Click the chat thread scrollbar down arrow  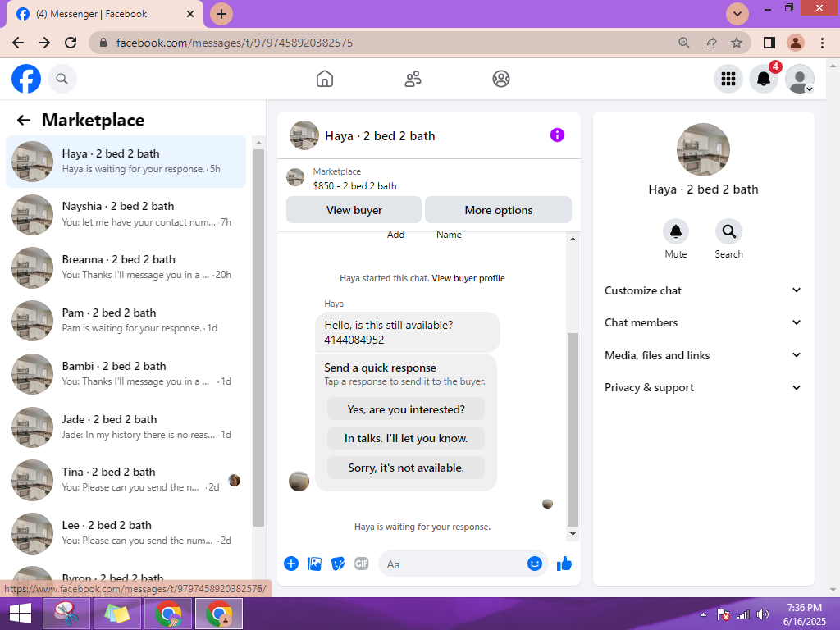coord(573,533)
